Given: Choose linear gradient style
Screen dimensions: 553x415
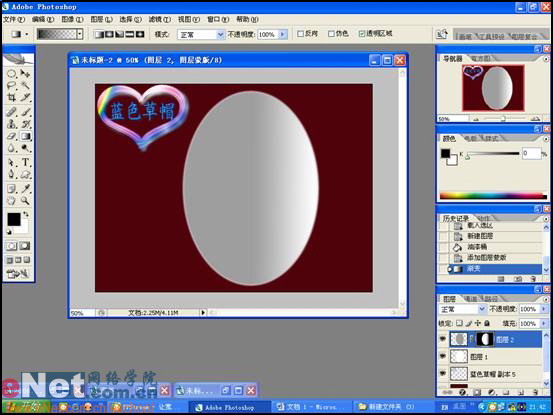Looking at the screenshot, I should tap(99, 34).
